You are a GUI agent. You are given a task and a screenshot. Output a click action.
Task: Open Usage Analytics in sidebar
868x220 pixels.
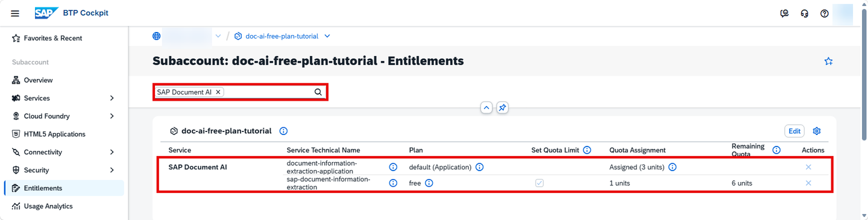point(48,206)
